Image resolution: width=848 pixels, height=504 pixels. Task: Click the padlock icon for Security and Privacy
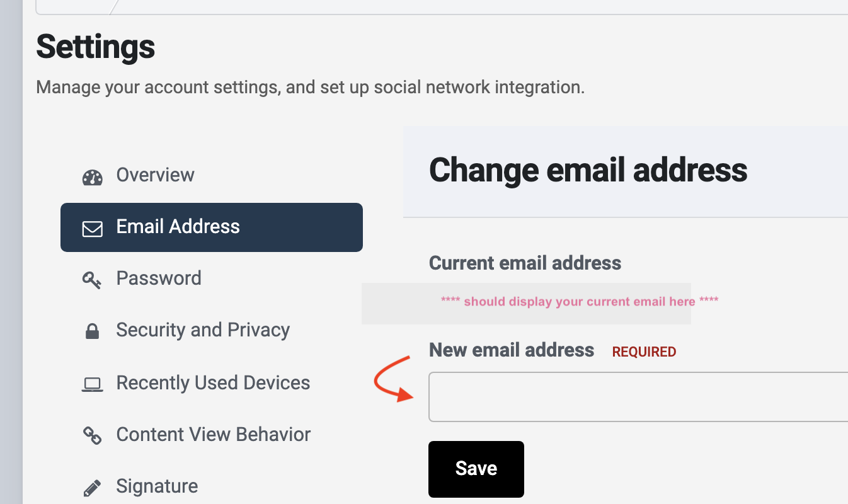tap(92, 331)
